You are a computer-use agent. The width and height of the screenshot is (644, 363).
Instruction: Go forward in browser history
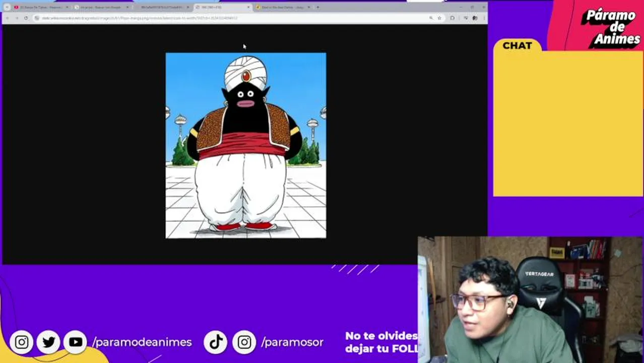pyautogui.click(x=17, y=18)
